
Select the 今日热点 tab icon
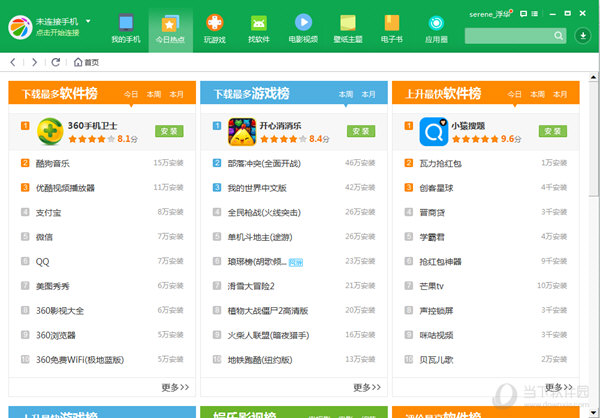[170, 24]
